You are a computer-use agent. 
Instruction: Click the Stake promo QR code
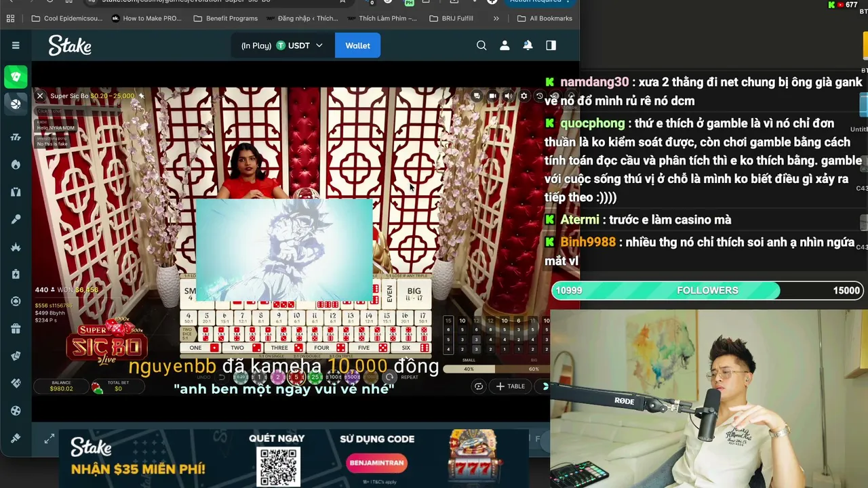coord(278,467)
